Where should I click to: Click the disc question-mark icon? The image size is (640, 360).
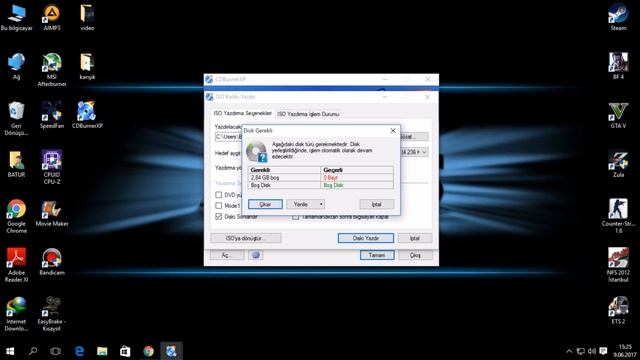pyautogui.click(x=257, y=151)
